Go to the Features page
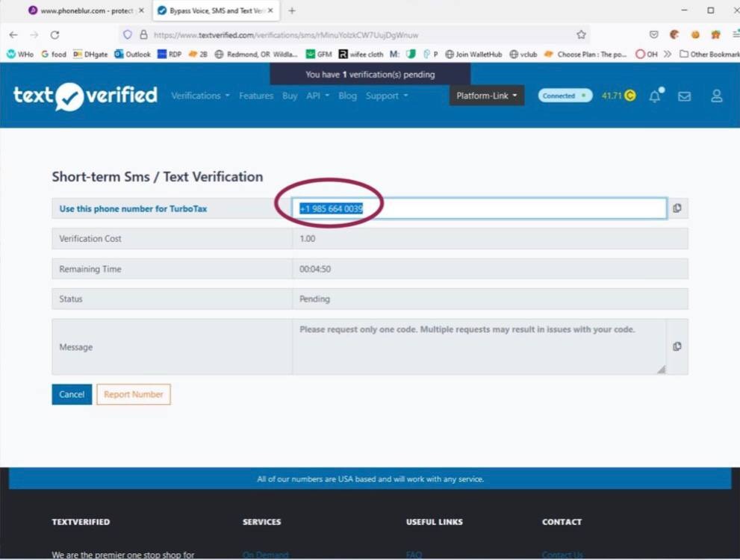Image resolution: width=740 pixels, height=560 pixels. pos(256,96)
